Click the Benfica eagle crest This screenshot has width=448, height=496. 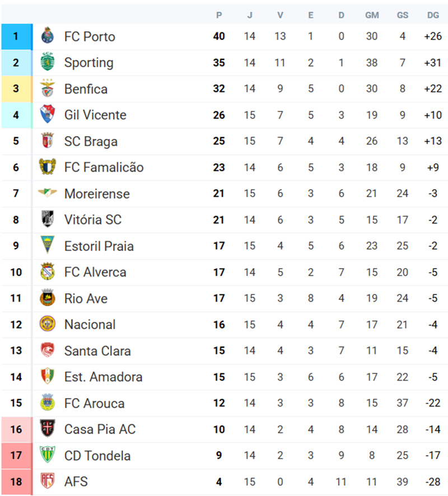coord(47,88)
